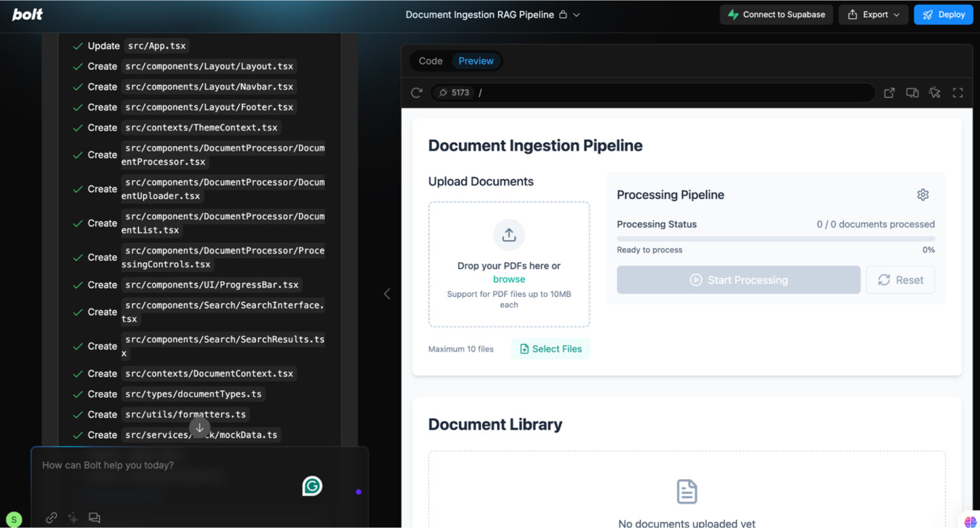Open Processing Pipeline settings gear
Viewport: 980px width, 528px height.
point(923,194)
